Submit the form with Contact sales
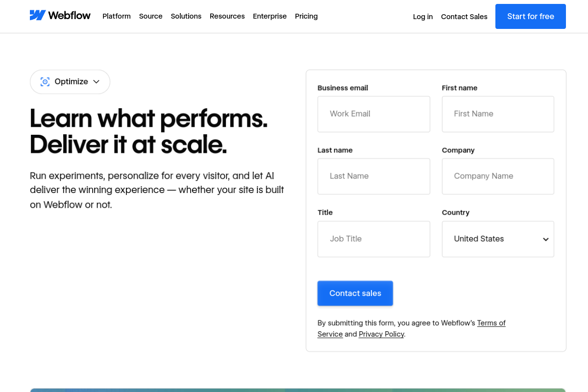The width and height of the screenshot is (588, 392). coord(355,293)
